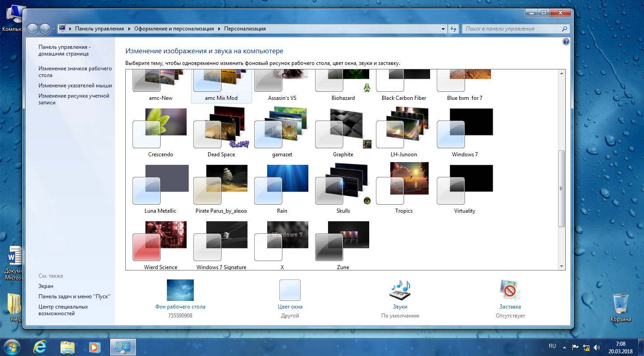The width and height of the screenshot is (644, 356).
Task: Open Windows Media Player from taskbar
Action: point(94,347)
